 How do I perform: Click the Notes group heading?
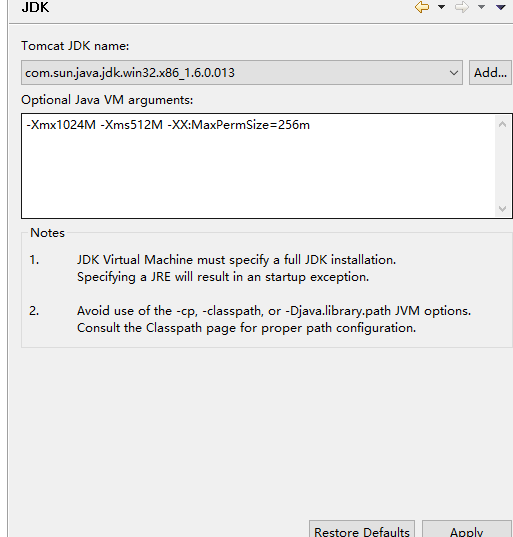(x=47, y=233)
